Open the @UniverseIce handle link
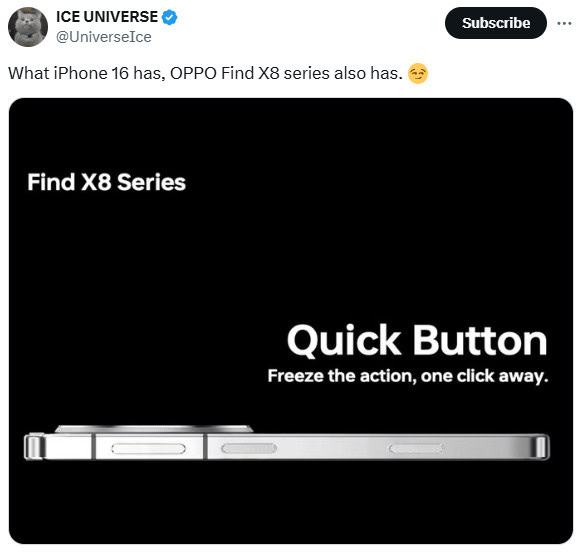 (104, 37)
